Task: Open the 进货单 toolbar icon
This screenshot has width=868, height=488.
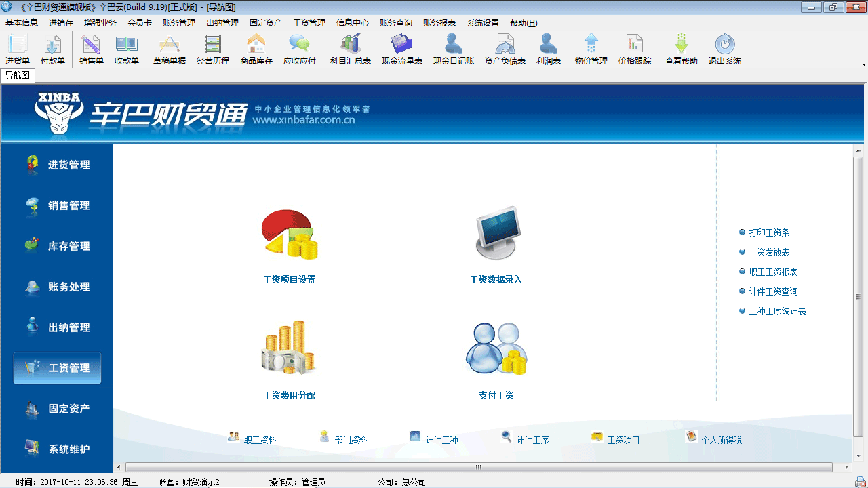Action: (18, 49)
